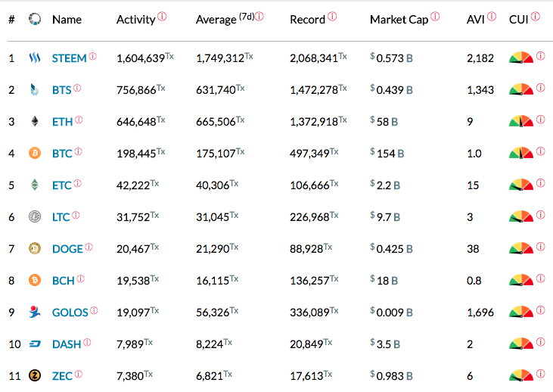Open the STEEM coin link

[x=69, y=58]
